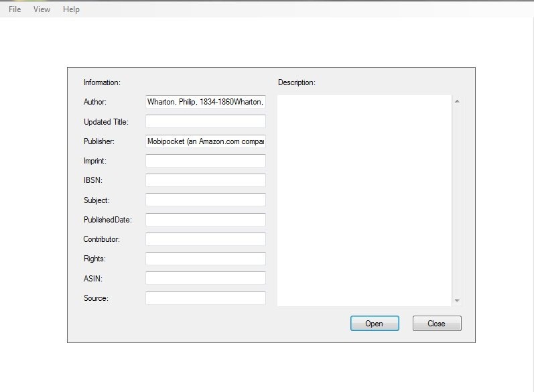Click the IBSN text field
This screenshot has width=534, height=392.
click(205, 180)
